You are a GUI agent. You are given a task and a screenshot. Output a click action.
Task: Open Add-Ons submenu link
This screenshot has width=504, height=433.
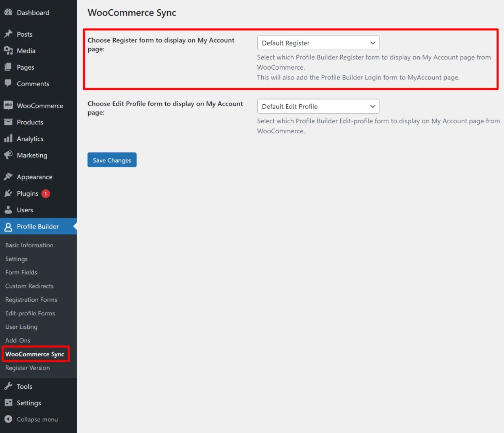pyautogui.click(x=18, y=340)
